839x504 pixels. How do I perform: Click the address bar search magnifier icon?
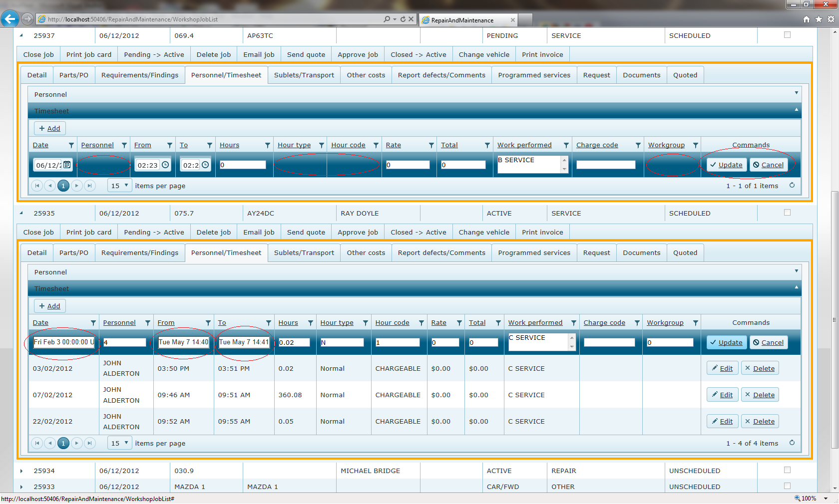387,19
